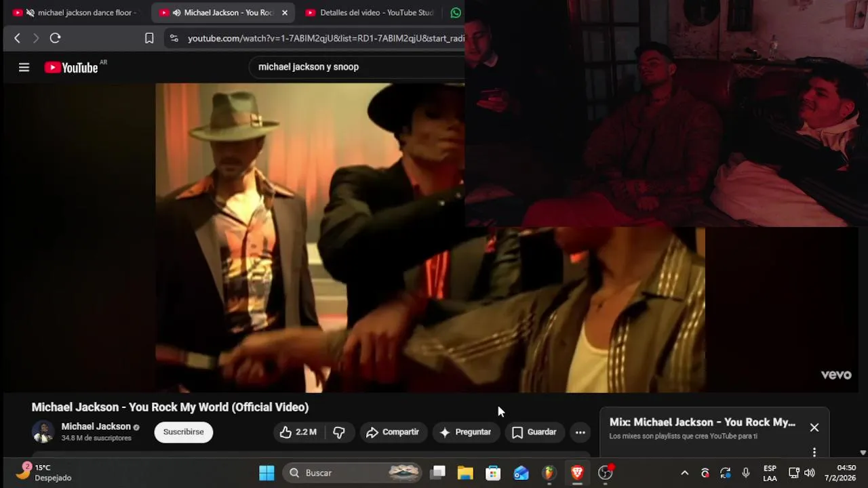The image size is (868, 488).
Task: Open site settings icon in address bar
Action: point(174,39)
